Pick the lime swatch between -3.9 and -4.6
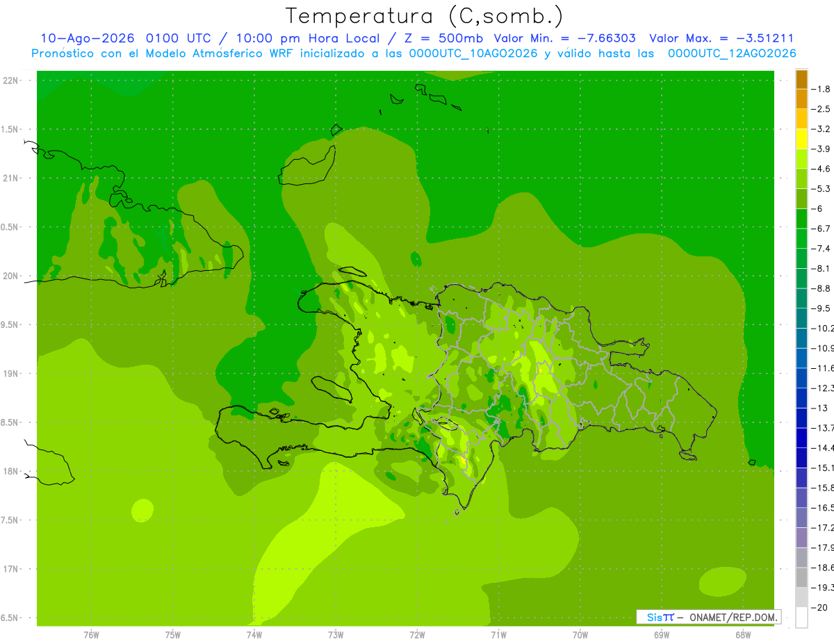This screenshot has height=644, width=834. (x=801, y=159)
